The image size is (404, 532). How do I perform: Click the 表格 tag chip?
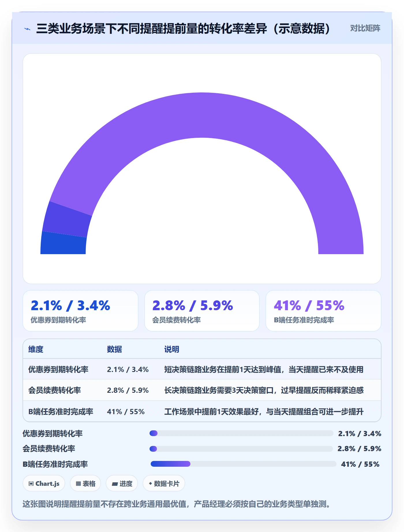click(85, 483)
